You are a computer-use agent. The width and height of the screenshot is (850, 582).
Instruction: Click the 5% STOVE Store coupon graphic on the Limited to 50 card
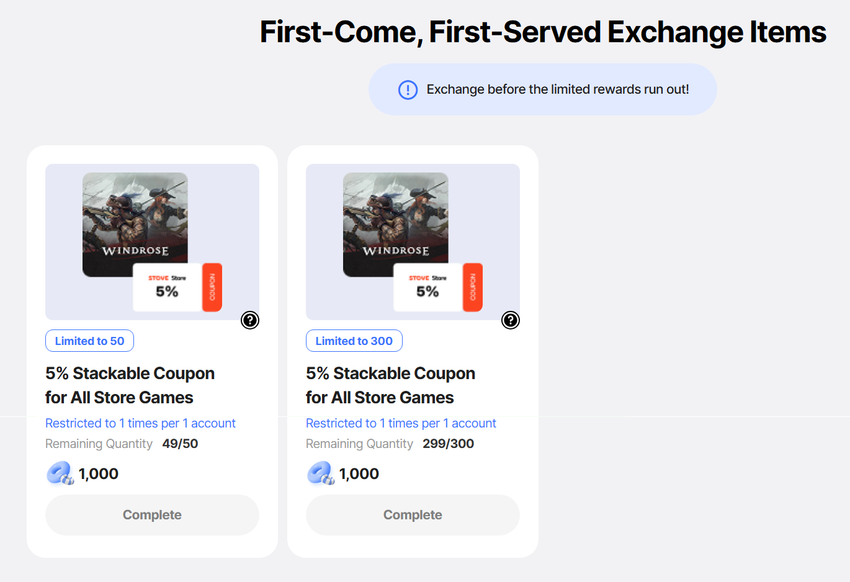point(167,288)
